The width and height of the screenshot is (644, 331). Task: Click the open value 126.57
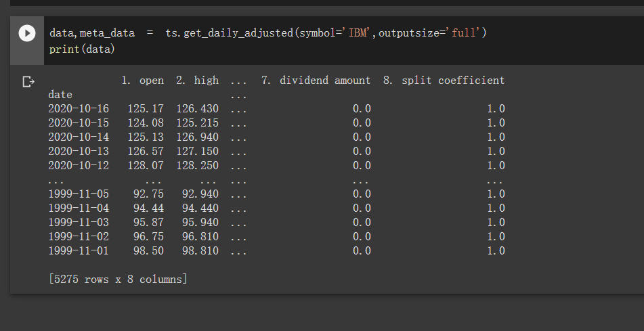[146, 152]
